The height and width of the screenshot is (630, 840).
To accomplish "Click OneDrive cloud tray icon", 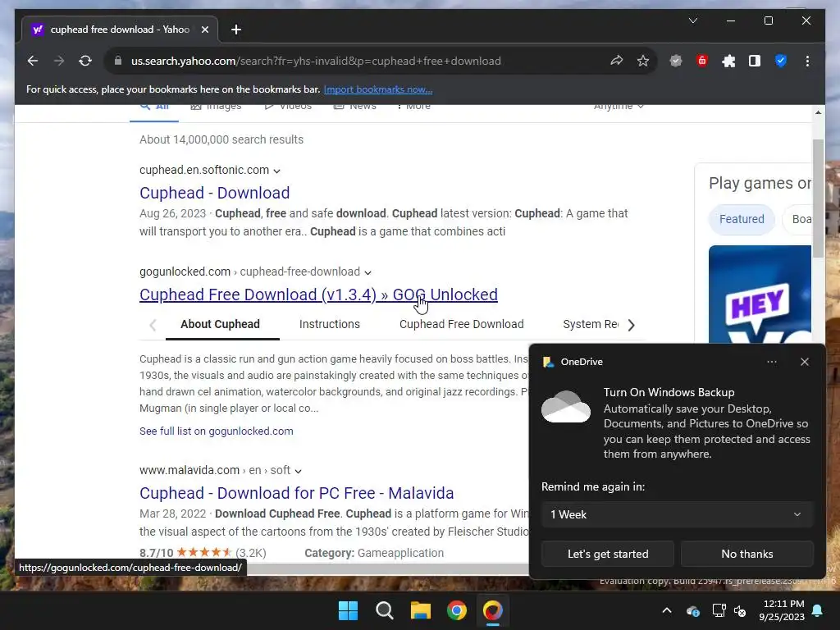I will 692,610.
